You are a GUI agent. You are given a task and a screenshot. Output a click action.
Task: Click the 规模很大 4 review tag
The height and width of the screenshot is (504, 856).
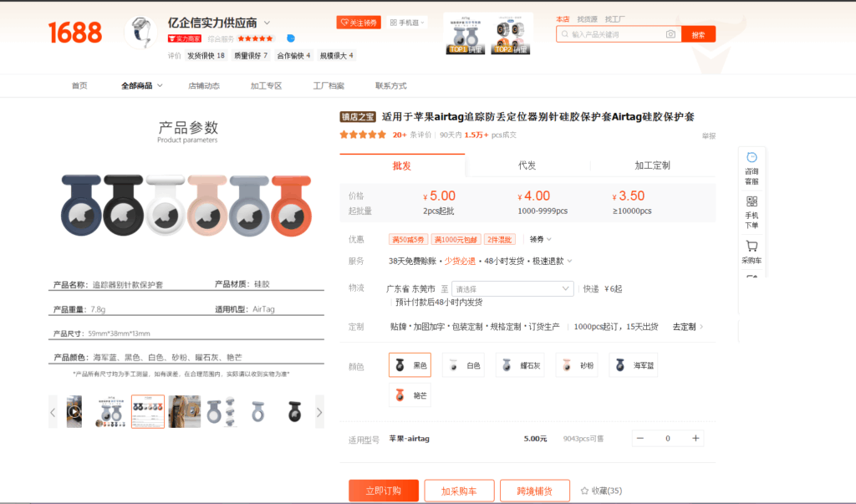coord(336,55)
